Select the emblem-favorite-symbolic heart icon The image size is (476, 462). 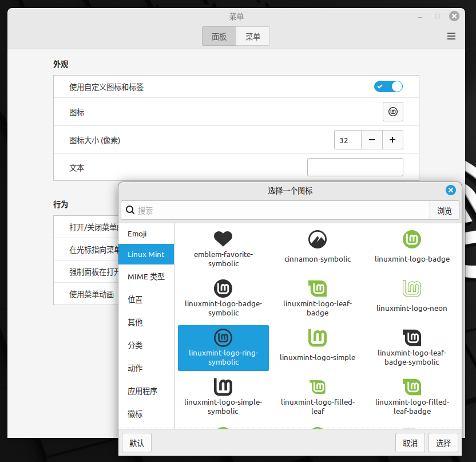pos(223,250)
